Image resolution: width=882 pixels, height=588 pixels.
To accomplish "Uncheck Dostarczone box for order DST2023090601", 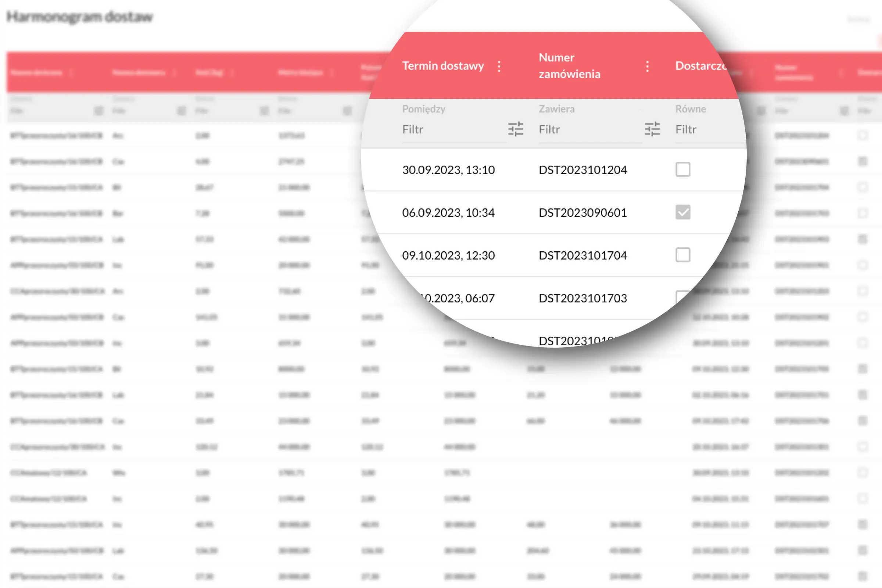I will pos(682,212).
